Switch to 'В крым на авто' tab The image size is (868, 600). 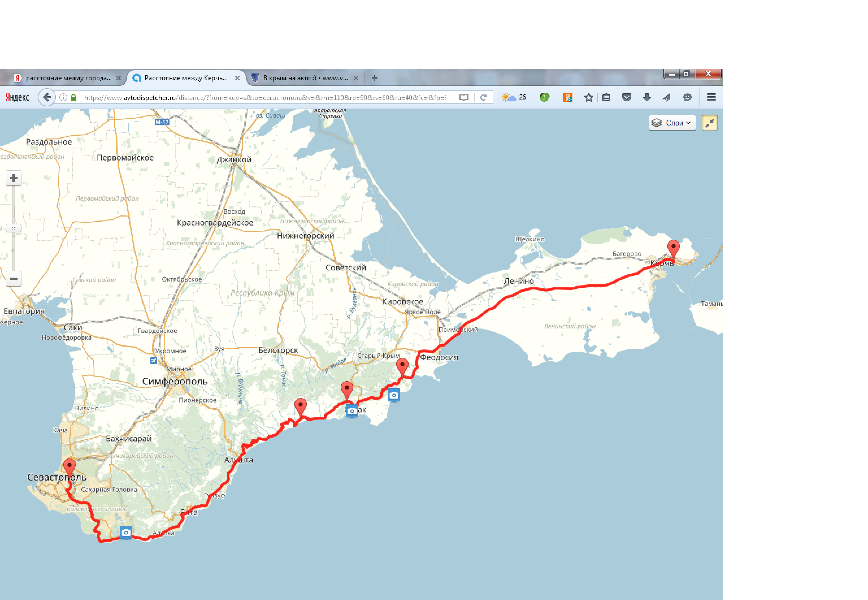click(305, 78)
